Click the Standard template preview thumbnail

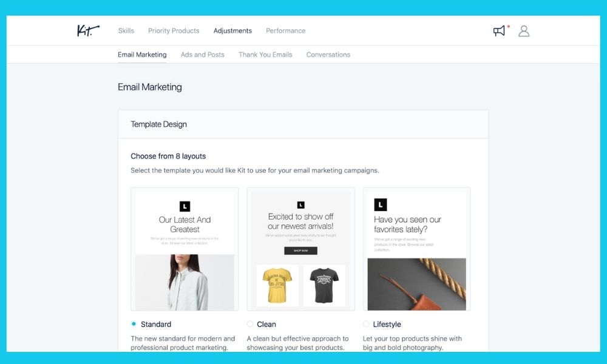coord(185,249)
